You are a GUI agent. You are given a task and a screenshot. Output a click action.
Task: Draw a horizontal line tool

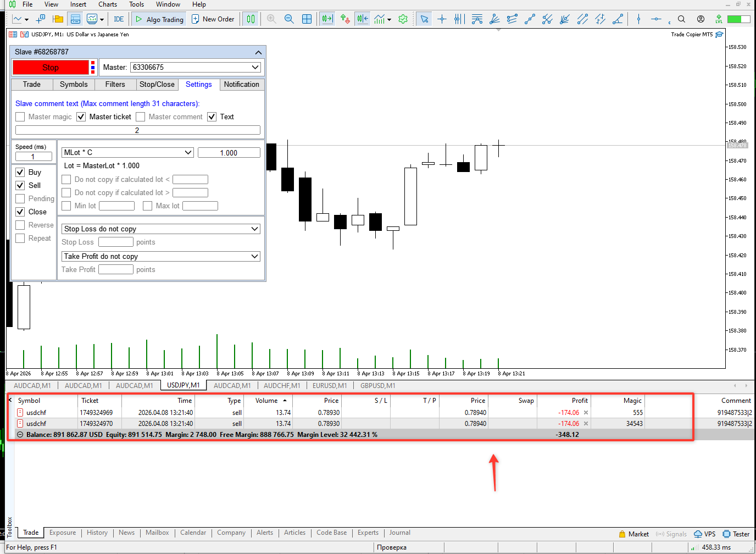click(x=655, y=19)
